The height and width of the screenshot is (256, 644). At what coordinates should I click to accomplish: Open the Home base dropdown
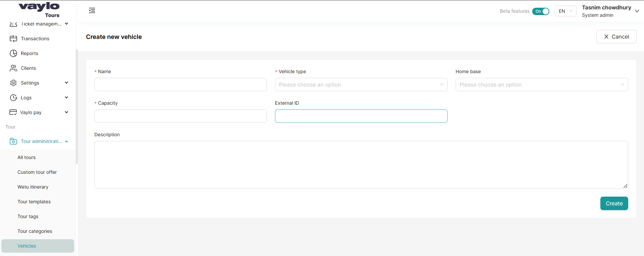[x=541, y=85]
